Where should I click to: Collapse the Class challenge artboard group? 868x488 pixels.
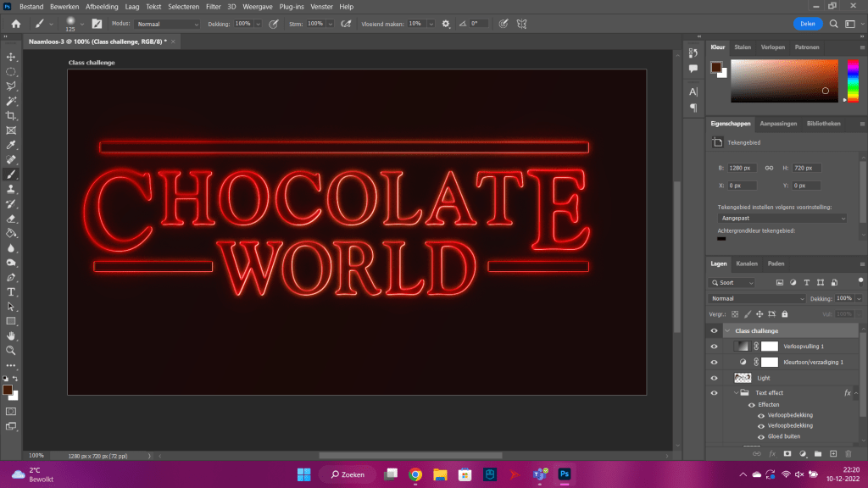point(728,331)
